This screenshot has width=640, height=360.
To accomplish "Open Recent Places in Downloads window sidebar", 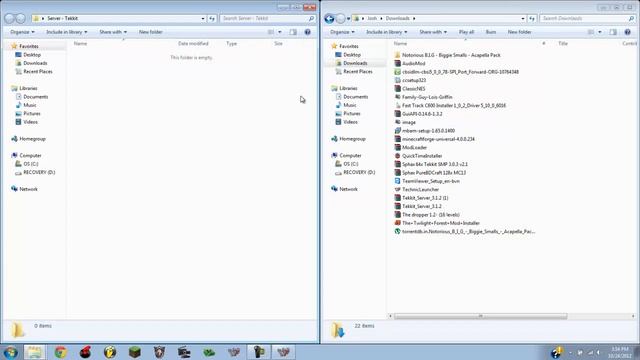I will pos(353,71).
